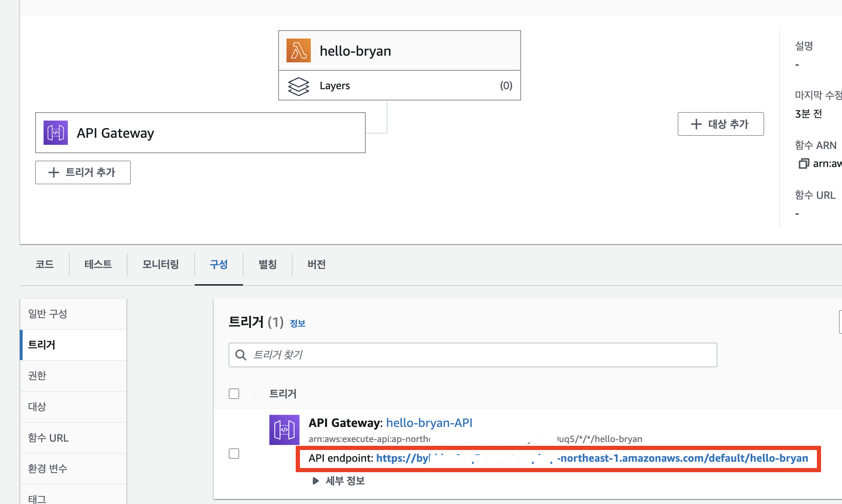
Task: Open the hello-bryan-API link
Action: pyautogui.click(x=429, y=423)
